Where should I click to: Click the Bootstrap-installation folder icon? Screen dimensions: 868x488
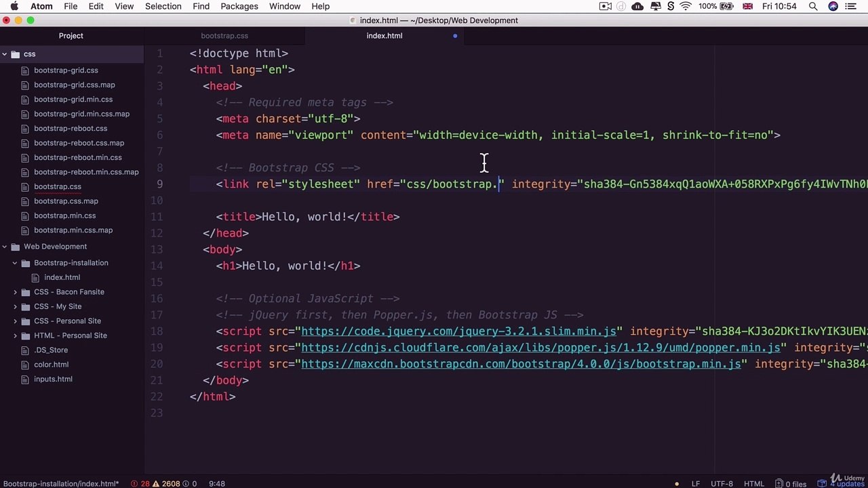(x=26, y=263)
